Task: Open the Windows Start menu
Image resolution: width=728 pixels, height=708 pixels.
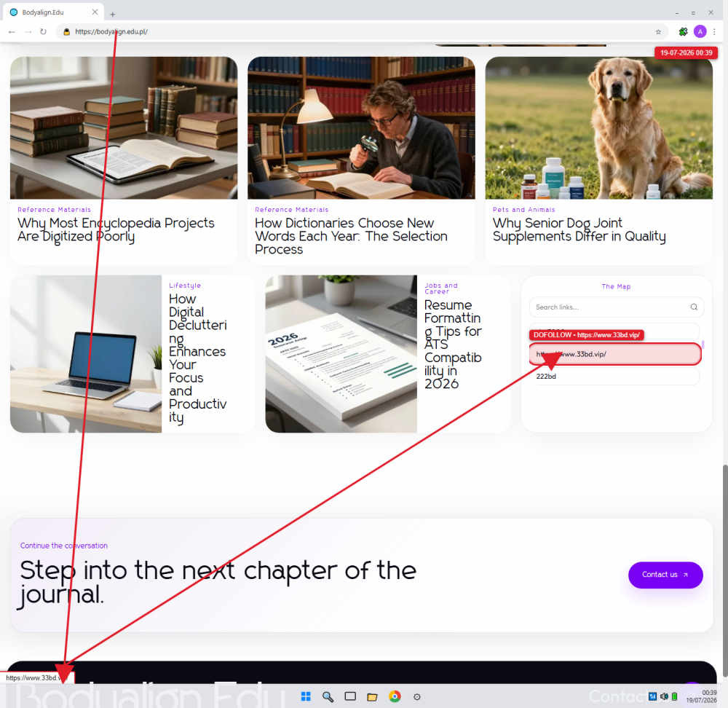Action: (306, 696)
